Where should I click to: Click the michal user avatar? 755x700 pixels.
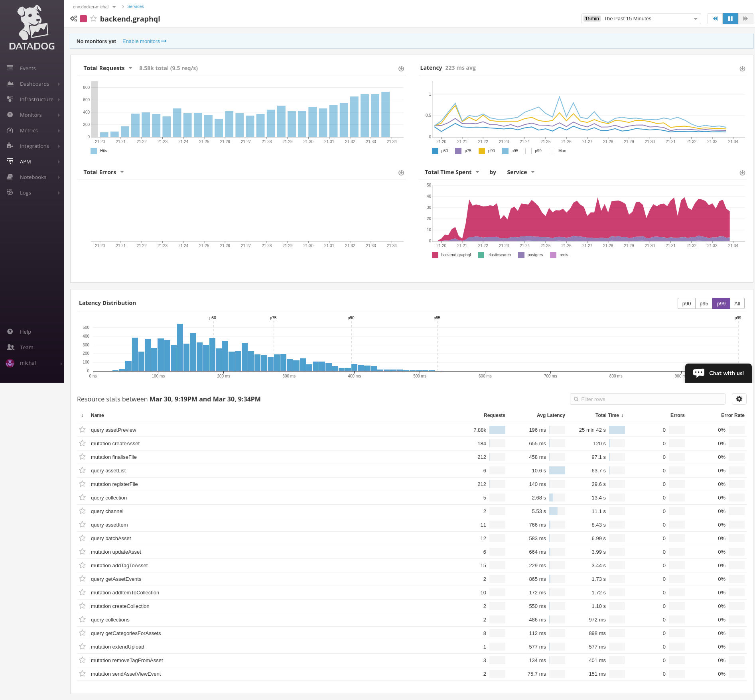click(10, 363)
